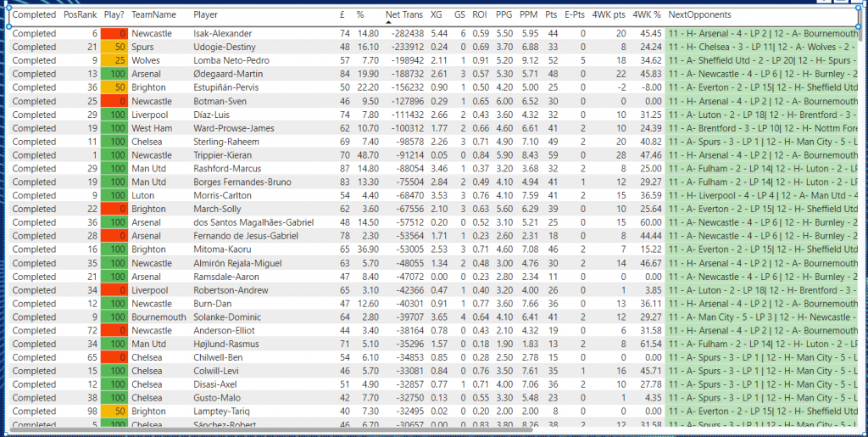
Task: Sort by the XG column header
Action: [437, 15]
